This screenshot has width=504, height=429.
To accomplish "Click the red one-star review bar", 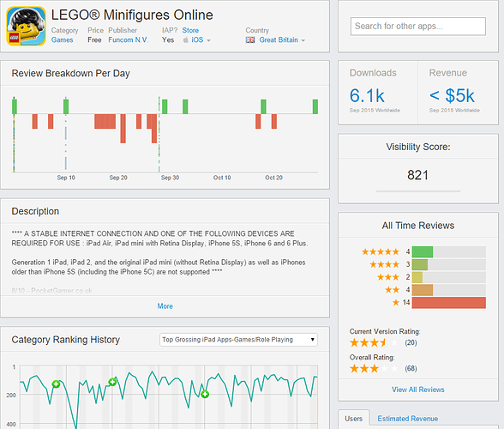I will coord(449,303).
